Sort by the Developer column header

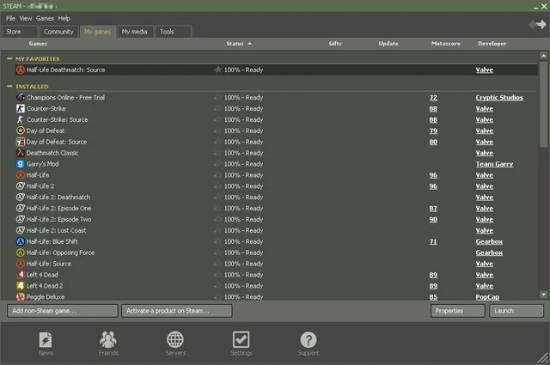click(492, 43)
